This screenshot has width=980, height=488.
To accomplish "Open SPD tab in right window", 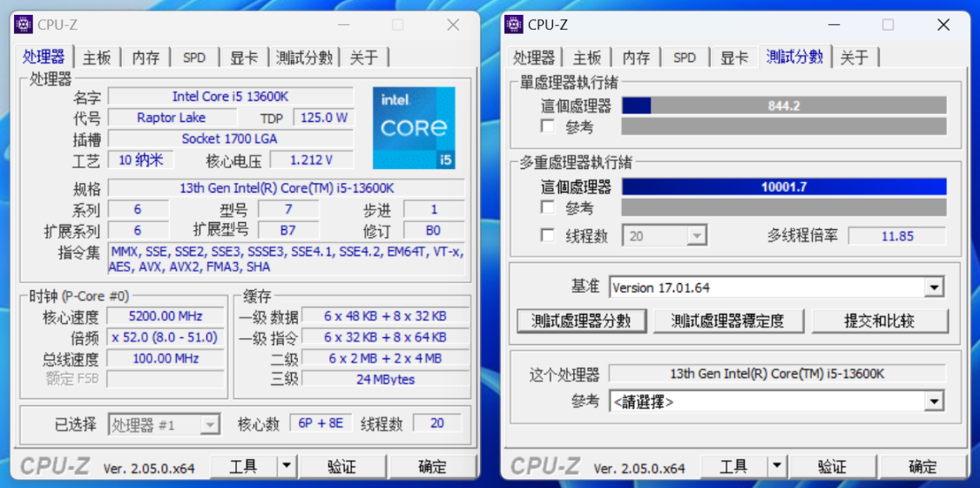I will click(685, 58).
